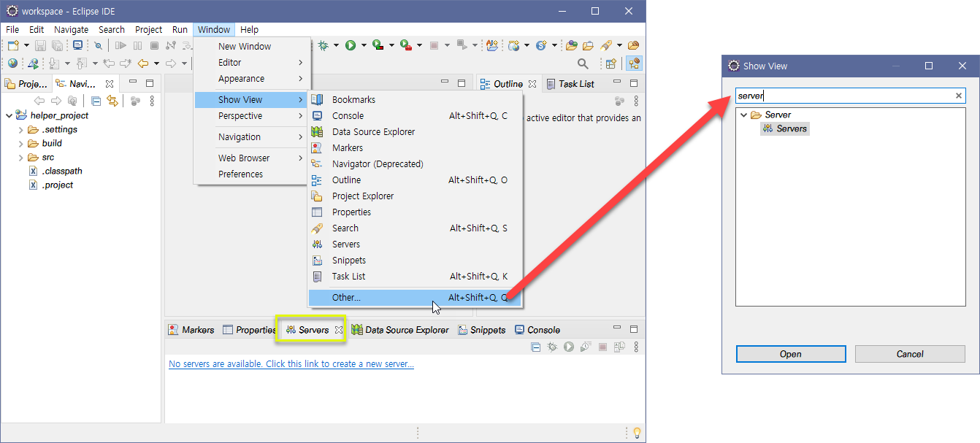Click the Debug bug icon in toolbar
The height and width of the screenshot is (443, 980).
tap(323, 45)
